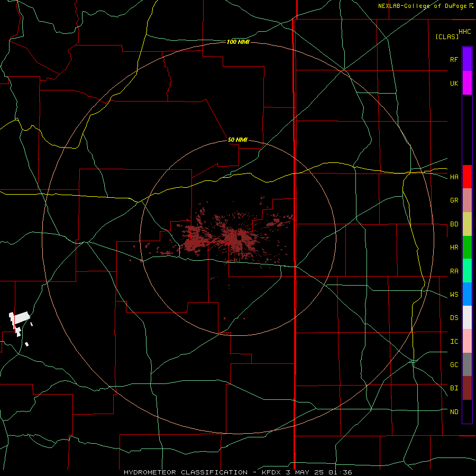The image size is (476, 476).
Task: Select the BD yellow legend swatch
Action: point(467,224)
